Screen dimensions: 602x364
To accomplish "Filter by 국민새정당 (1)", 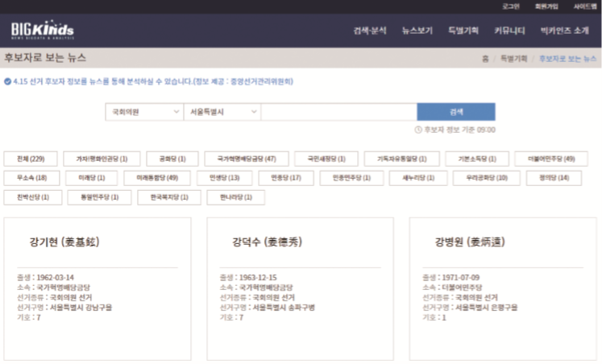I will coord(326,159).
